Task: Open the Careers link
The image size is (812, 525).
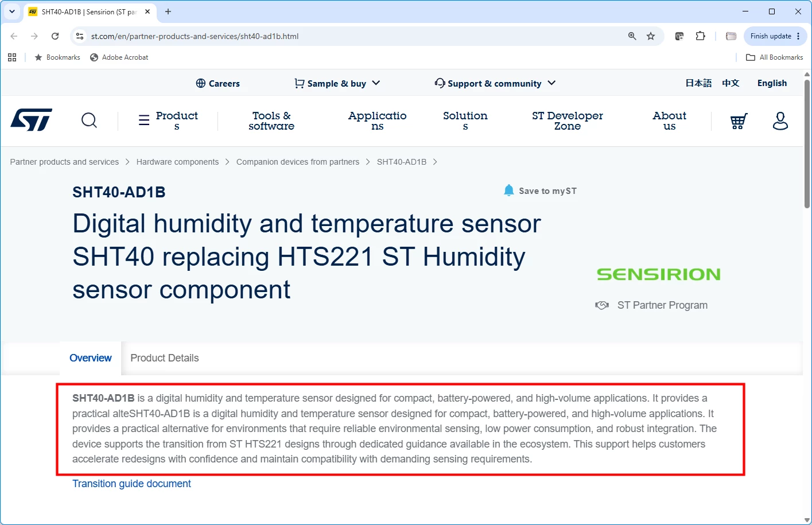Action: point(218,83)
